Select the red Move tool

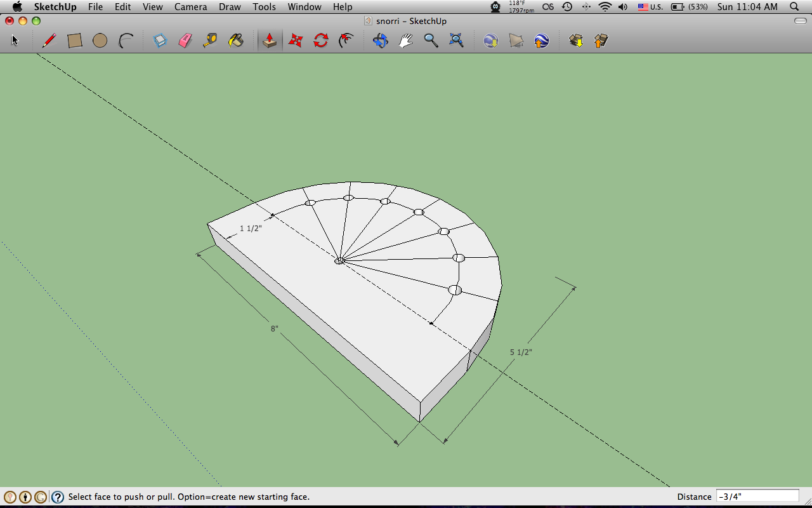pos(296,41)
